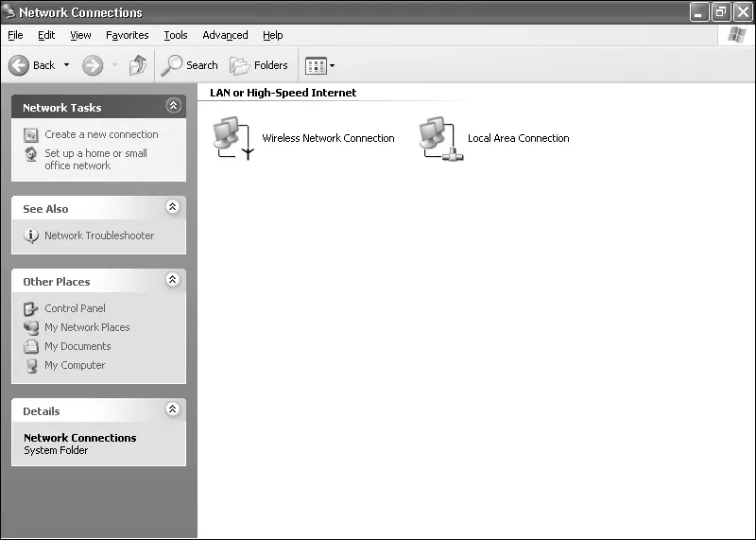Open the Search pane from toolbar
756x540 pixels.
(190, 65)
